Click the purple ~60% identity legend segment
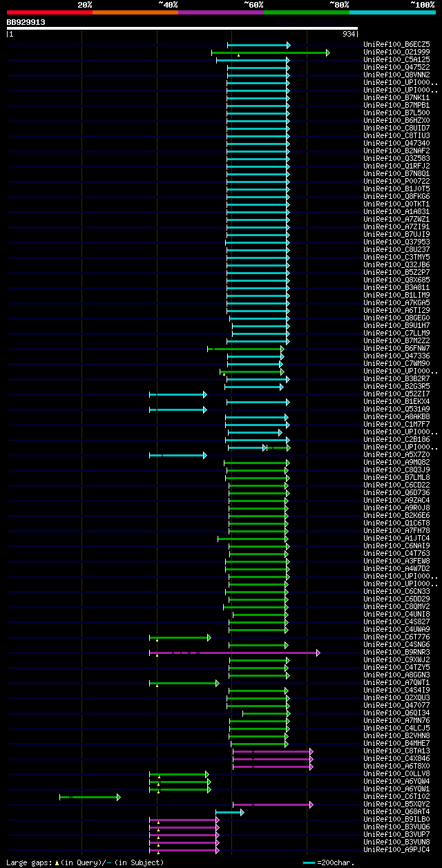The image size is (442, 868). click(221, 12)
